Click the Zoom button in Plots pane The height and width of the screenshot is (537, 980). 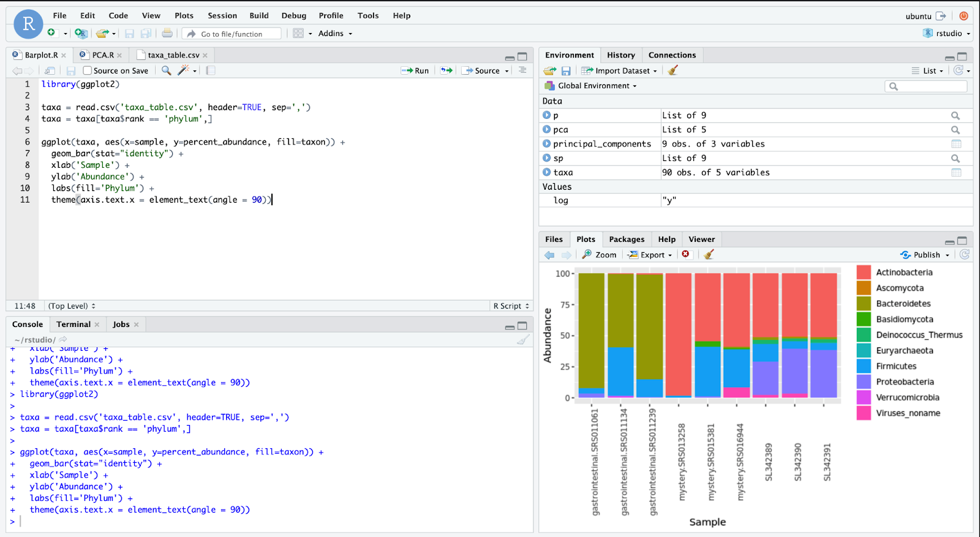click(x=600, y=255)
